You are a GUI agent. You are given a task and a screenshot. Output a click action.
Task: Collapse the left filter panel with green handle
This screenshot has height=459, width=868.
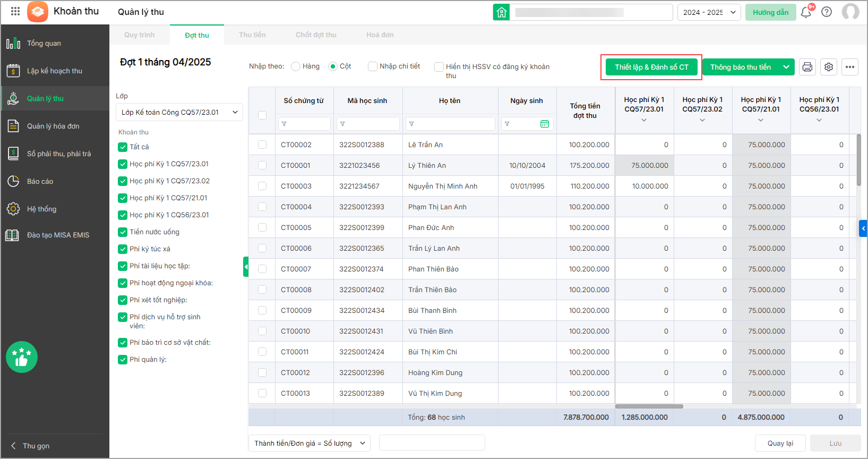(x=246, y=267)
